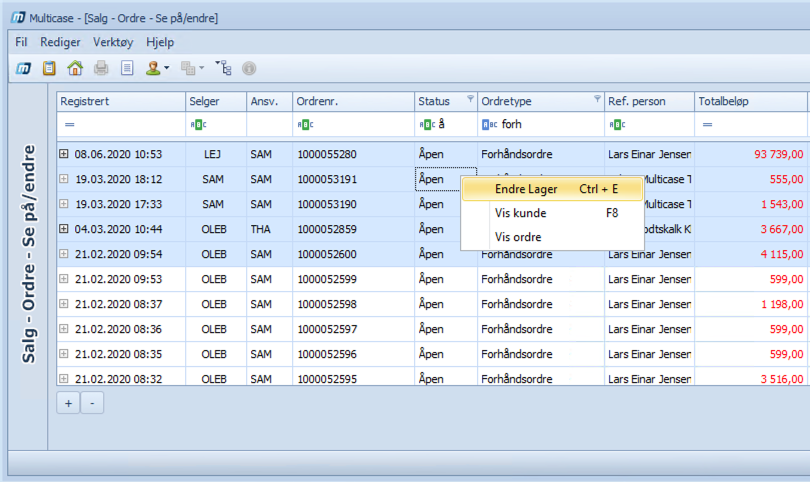
Task: Open the Fil menu
Action: click(x=21, y=42)
